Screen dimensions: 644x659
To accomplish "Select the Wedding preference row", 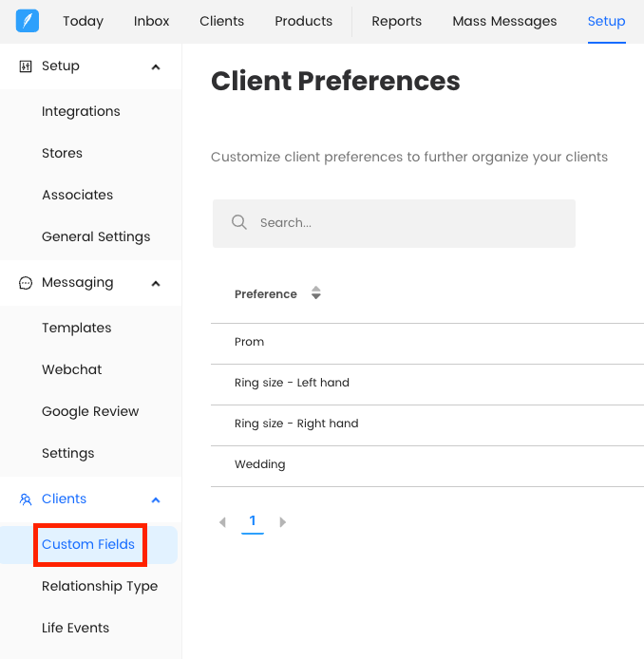I will [x=260, y=464].
